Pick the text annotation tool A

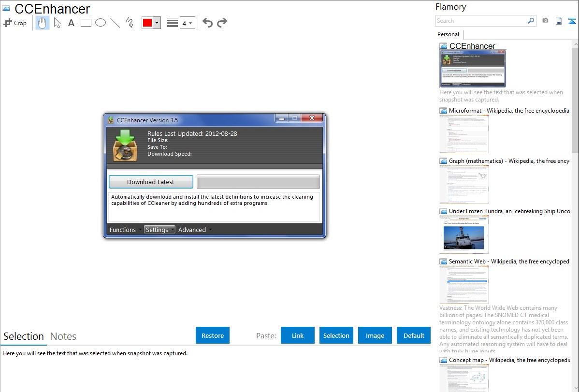coord(71,23)
